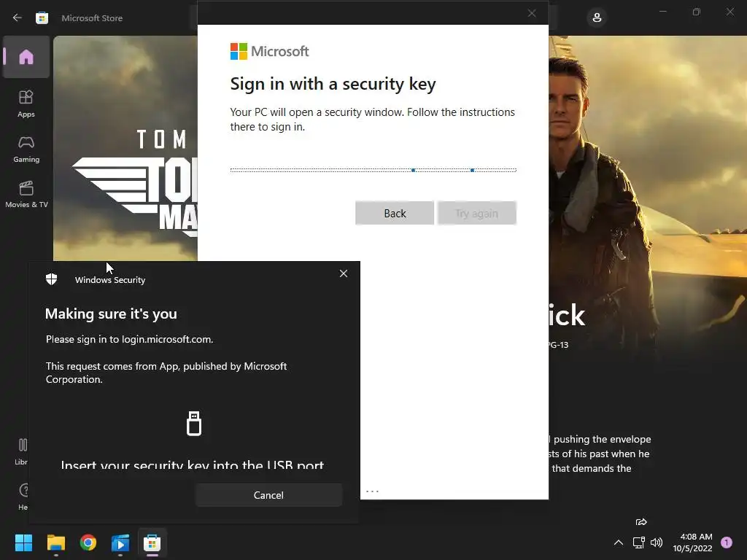
Task: Go to Home in Microsoft Store sidebar
Action: tap(26, 57)
